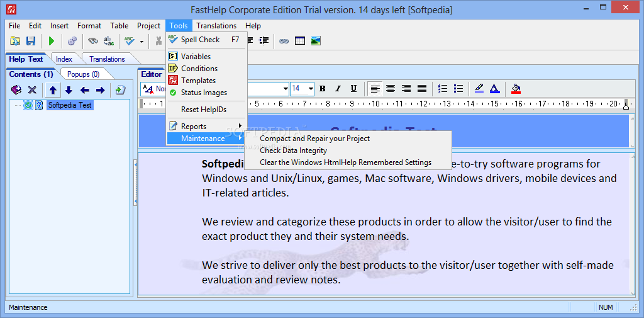Select Check Data Integrity
Image resolution: width=644 pixels, height=318 pixels.
point(348,150)
